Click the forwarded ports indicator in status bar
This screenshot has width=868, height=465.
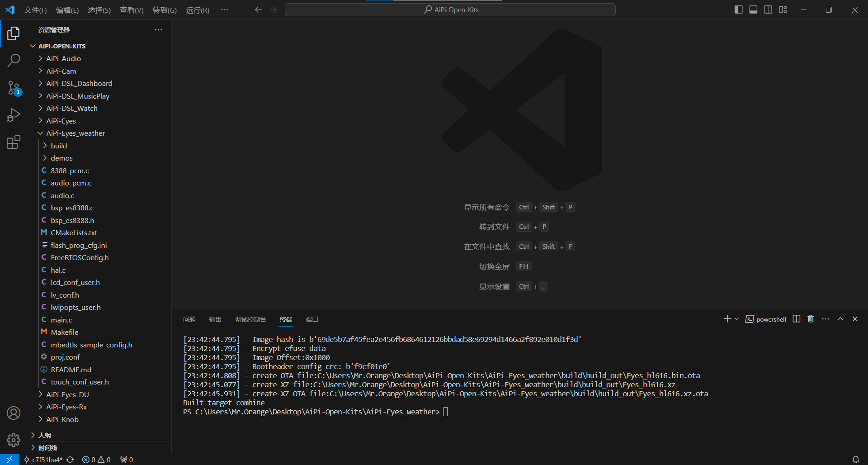pyautogui.click(x=127, y=460)
